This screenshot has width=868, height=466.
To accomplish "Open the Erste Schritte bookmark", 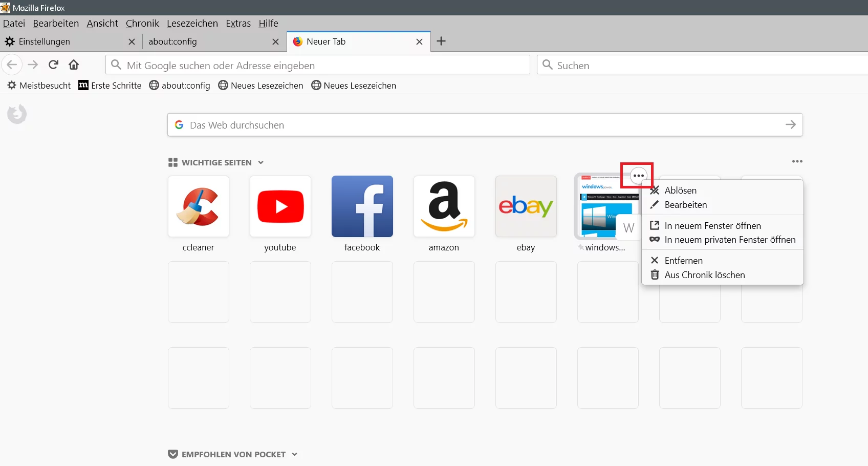I will point(116,85).
